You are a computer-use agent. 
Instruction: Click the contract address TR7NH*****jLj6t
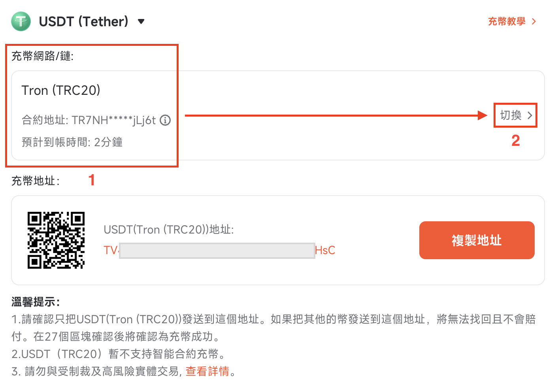[114, 120]
